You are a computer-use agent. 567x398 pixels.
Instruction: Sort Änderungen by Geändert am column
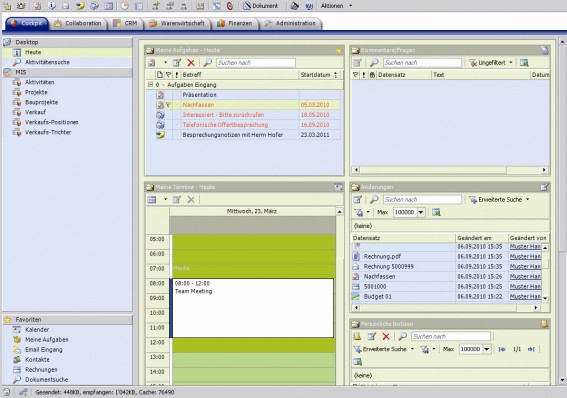pos(481,238)
